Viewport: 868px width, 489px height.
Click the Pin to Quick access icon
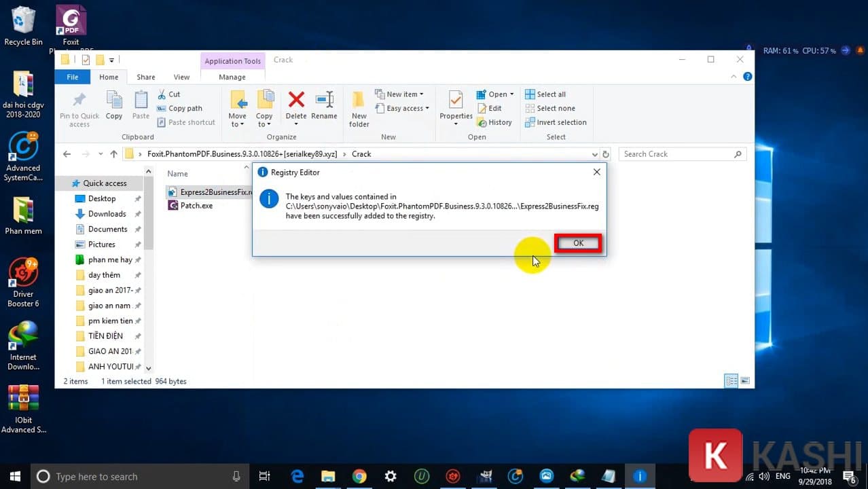(x=79, y=105)
